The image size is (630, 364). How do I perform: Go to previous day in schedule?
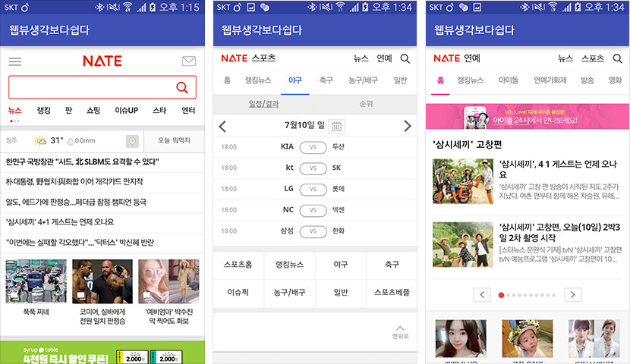coord(222,127)
